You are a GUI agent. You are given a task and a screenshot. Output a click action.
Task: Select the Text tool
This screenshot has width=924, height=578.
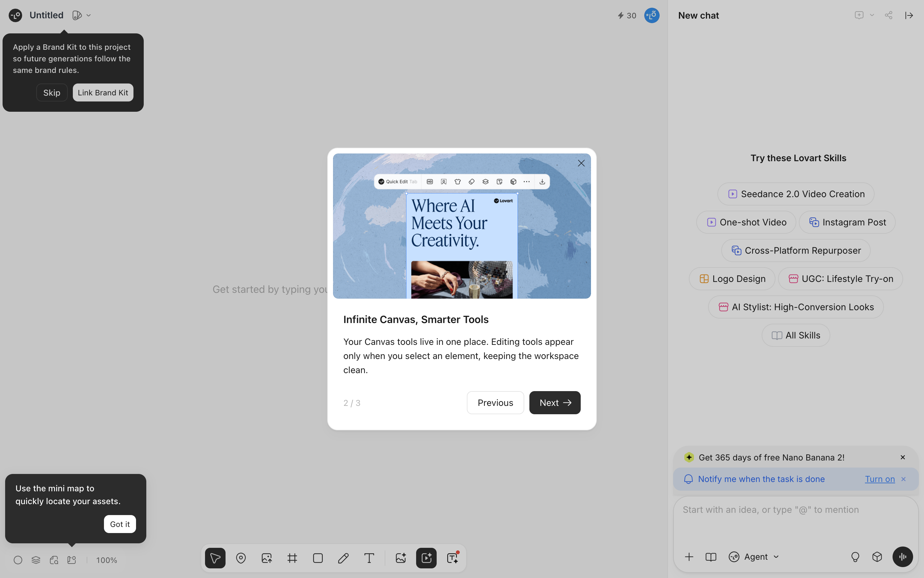(369, 558)
